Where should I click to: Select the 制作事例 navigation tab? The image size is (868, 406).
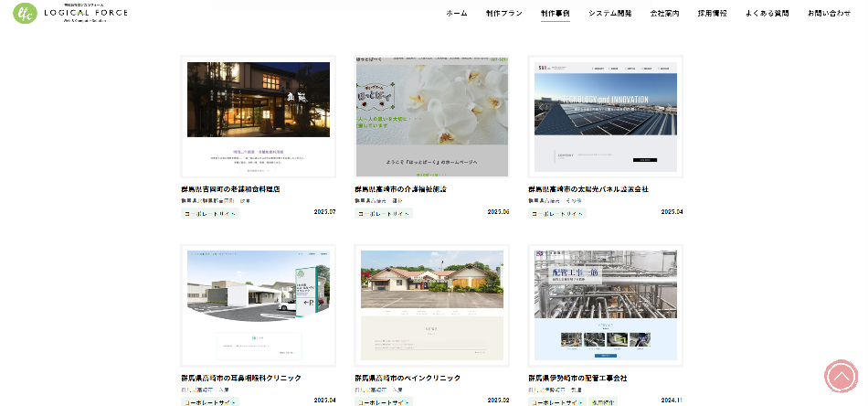[x=555, y=14]
